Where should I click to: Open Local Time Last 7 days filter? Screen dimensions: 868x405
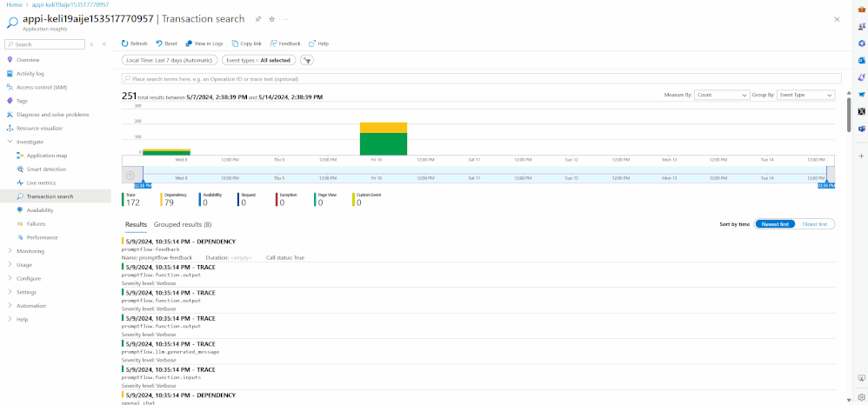coord(169,60)
